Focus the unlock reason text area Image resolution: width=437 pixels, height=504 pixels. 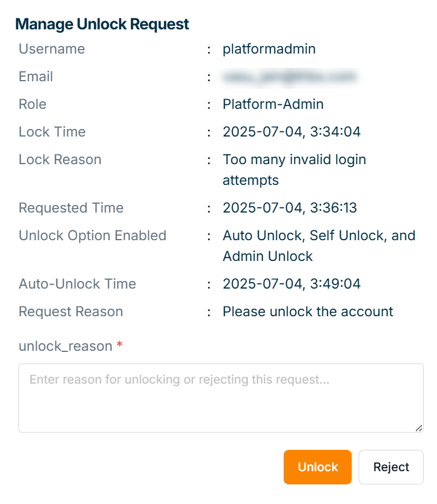tap(221, 397)
